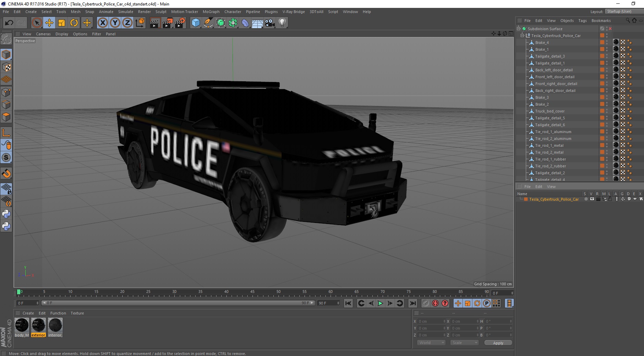Switch to Edges mode
Image resolution: width=644 pixels, height=356 pixels.
pos(6,105)
